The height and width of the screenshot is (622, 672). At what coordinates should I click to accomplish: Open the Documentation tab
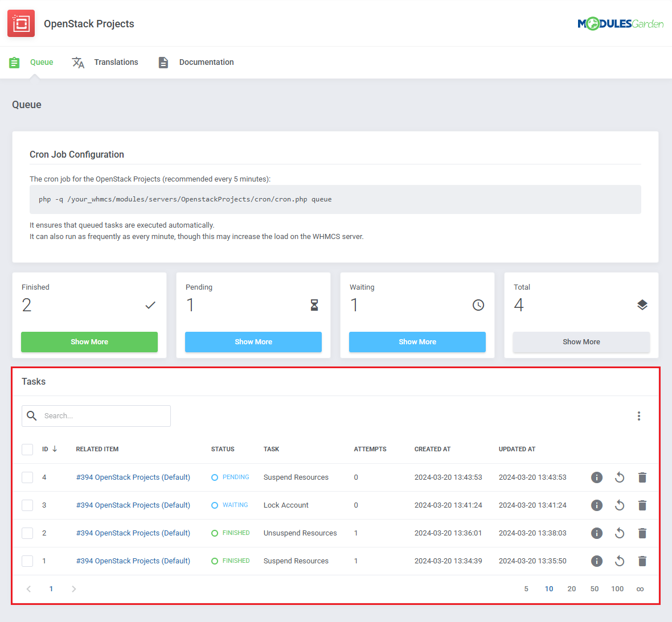click(207, 62)
